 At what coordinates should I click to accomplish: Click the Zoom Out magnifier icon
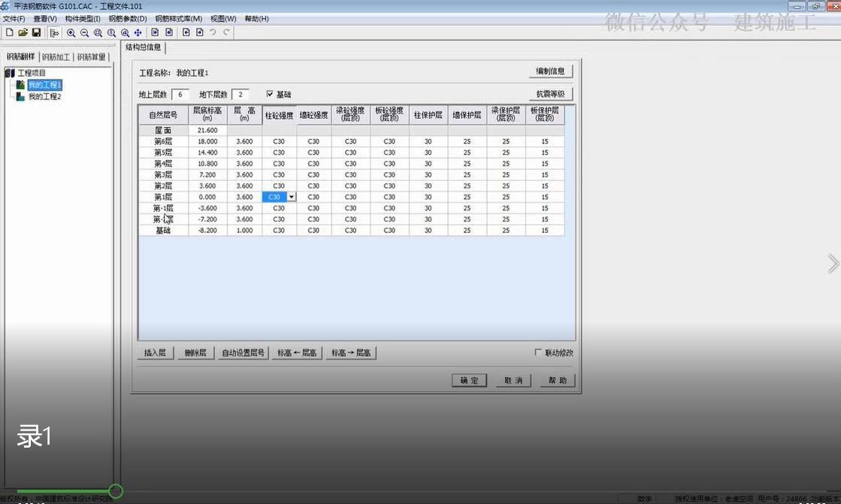pos(84,32)
